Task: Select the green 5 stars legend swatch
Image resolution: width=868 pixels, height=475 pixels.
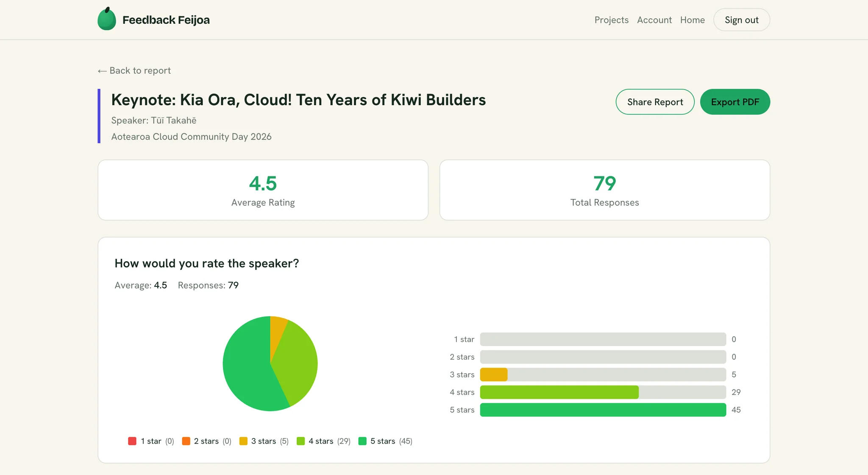Action: tap(362, 441)
